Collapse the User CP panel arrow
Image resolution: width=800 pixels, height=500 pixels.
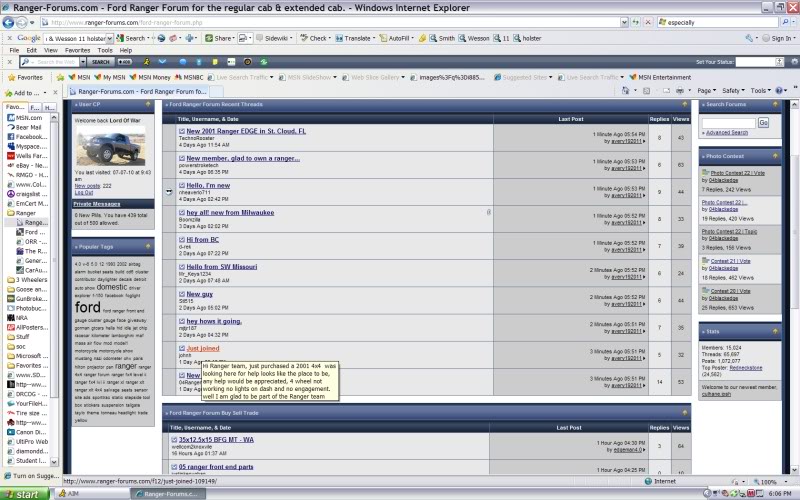[x=148, y=104]
